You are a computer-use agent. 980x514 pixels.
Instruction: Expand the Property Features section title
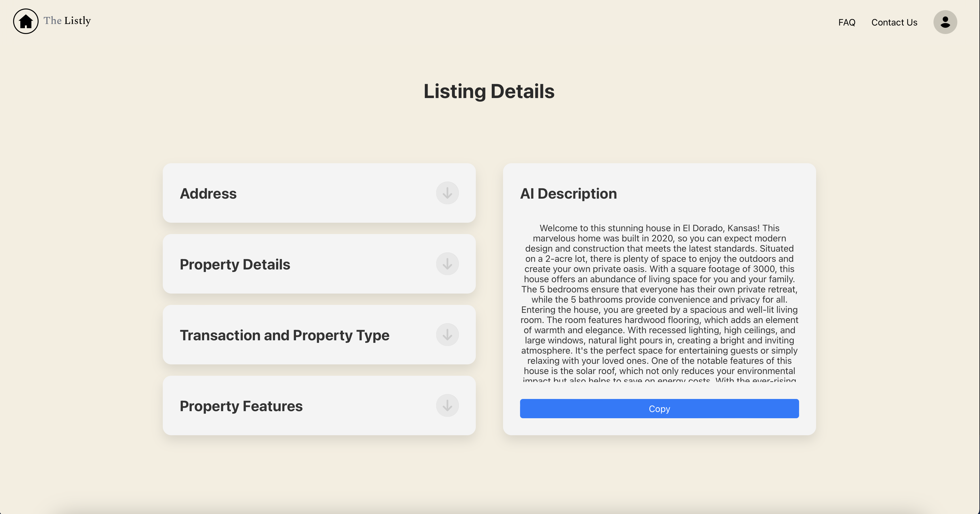(241, 406)
